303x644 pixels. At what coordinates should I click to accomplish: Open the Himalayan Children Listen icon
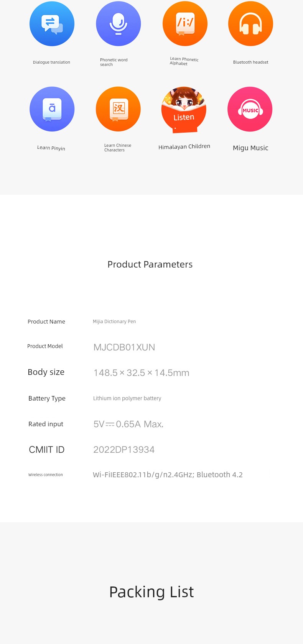coord(184,110)
